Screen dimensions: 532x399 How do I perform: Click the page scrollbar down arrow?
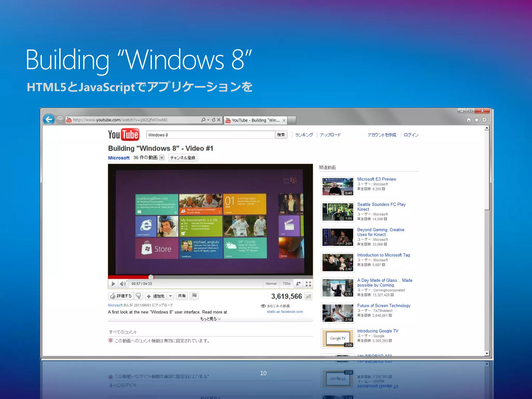pyautogui.click(x=487, y=353)
